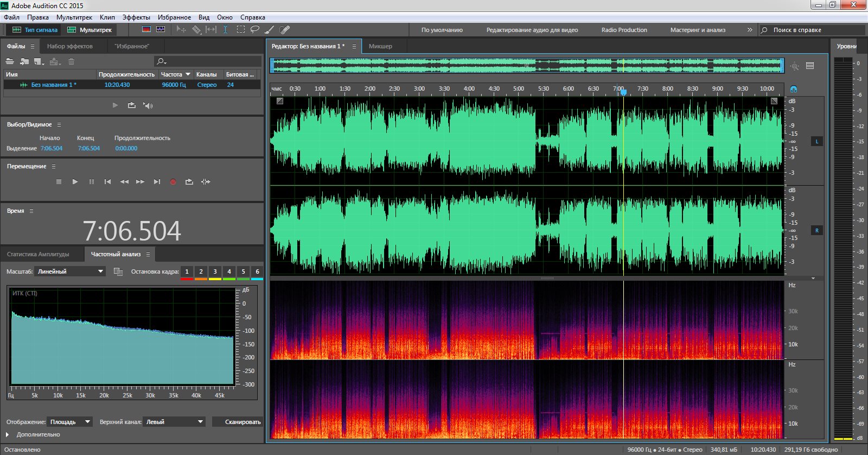Toggle the right channel R button
This screenshot has height=455, width=868.
click(x=817, y=231)
